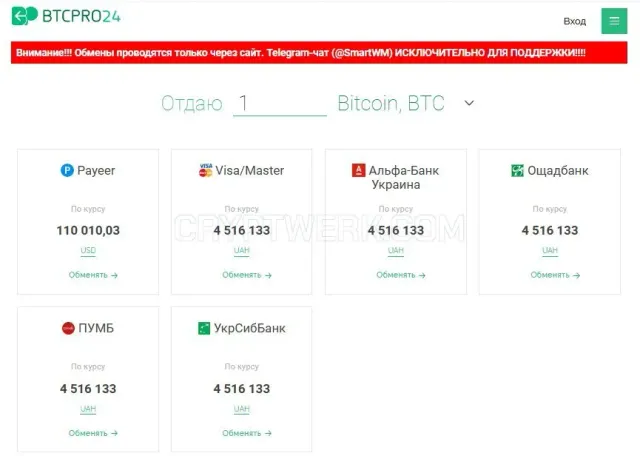640x456 pixels.
Task: Click the red Внимание warning banner
Action: (319, 52)
